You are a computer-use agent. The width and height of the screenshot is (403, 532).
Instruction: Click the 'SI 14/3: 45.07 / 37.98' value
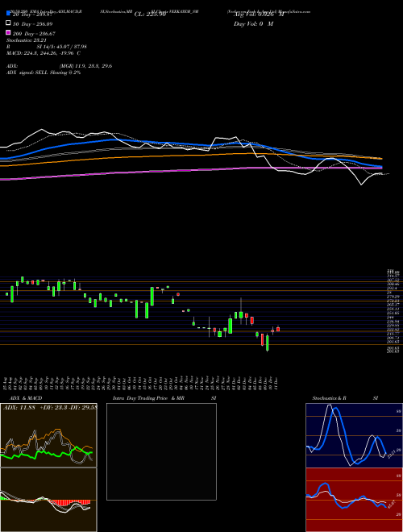click(x=62, y=47)
